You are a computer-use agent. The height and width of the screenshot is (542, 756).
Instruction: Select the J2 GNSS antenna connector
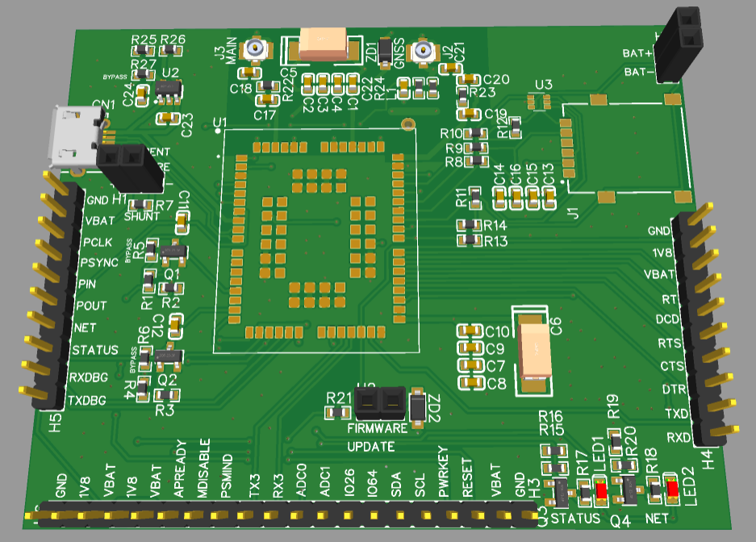423,50
